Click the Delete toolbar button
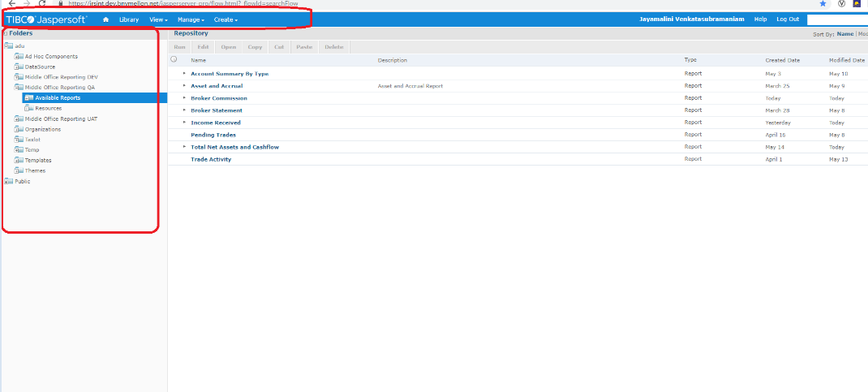868x392 pixels. [x=334, y=47]
